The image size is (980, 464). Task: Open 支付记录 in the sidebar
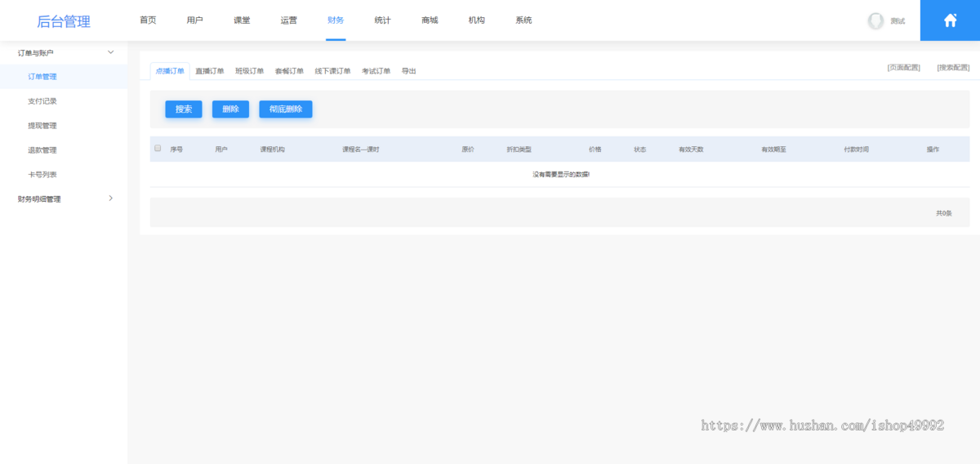42,101
